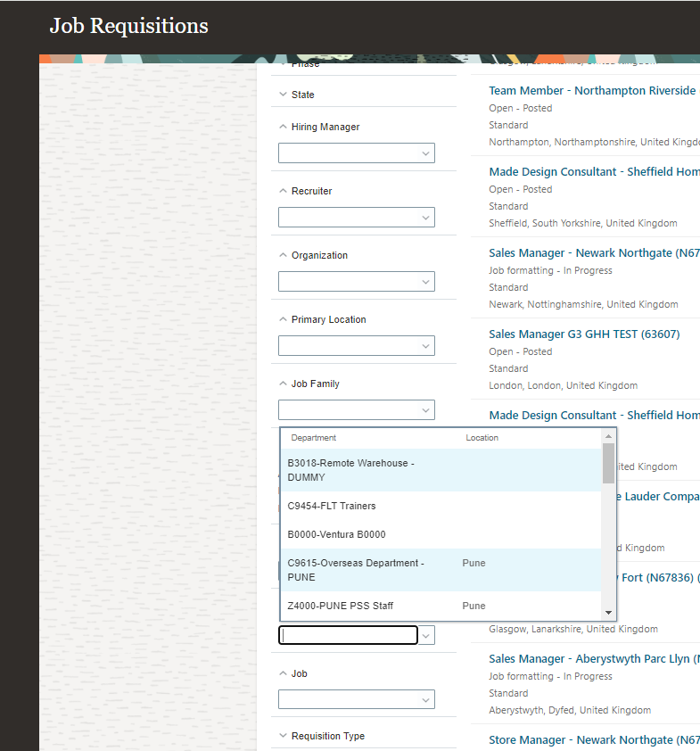Click Northampton, Northamptonshire location text

click(x=594, y=142)
